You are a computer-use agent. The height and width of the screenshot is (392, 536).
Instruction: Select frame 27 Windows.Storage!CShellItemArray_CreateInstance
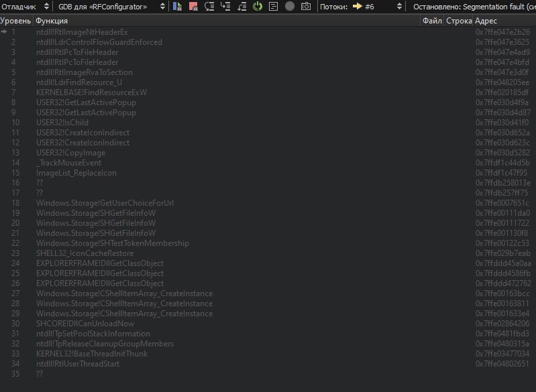click(268, 293)
